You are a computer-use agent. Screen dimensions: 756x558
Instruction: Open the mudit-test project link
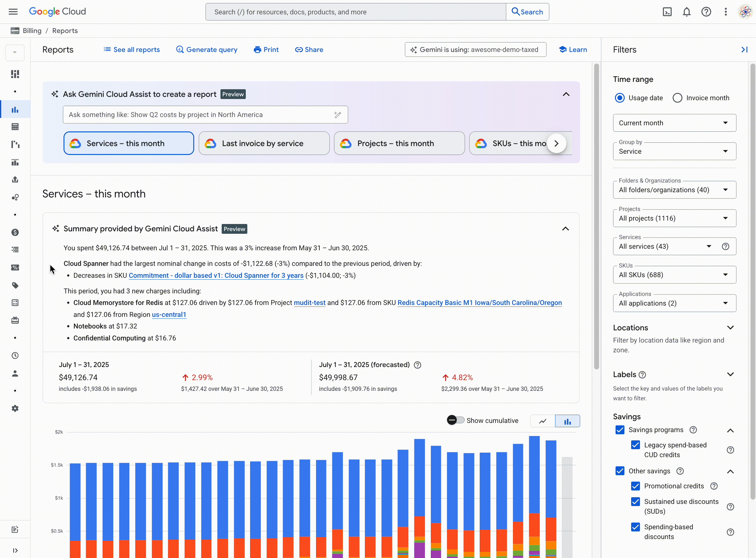[310, 303]
